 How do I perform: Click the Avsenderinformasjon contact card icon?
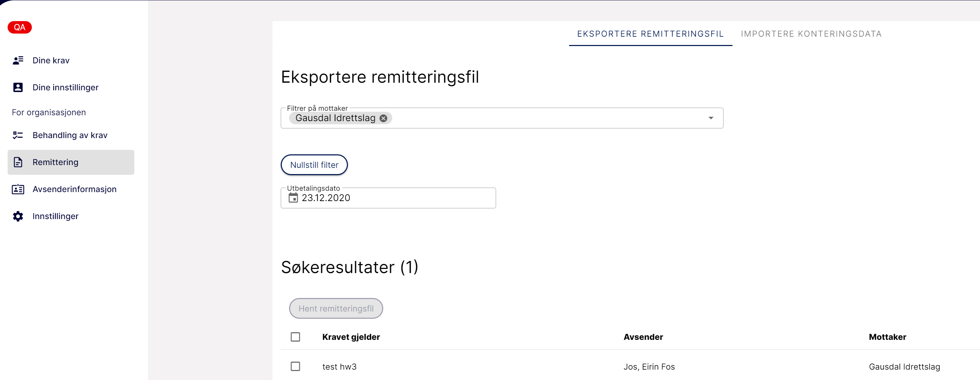[18, 189]
